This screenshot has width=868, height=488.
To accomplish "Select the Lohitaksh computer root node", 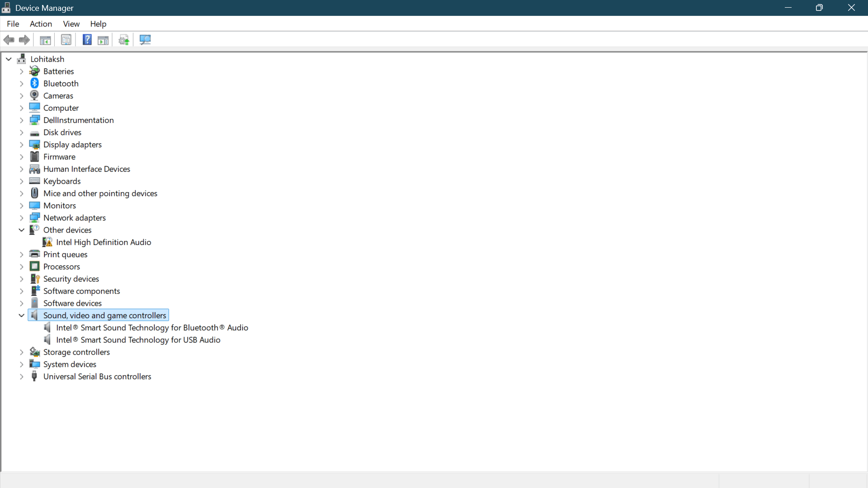I will [x=47, y=59].
